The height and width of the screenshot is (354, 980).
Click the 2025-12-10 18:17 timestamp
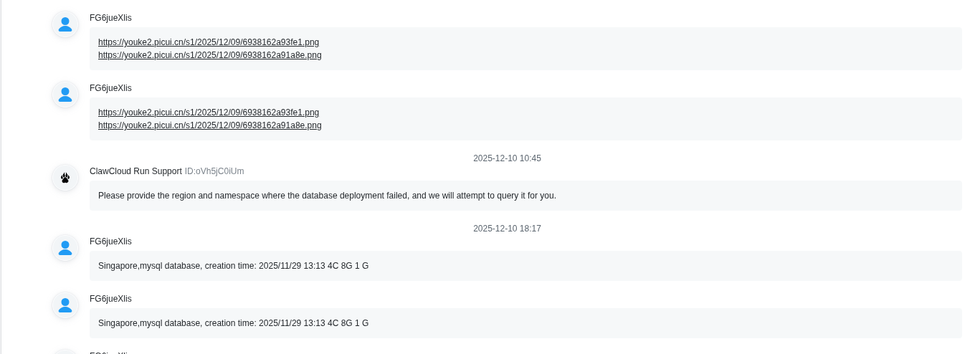pyautogui.click(x=507, y=229)
